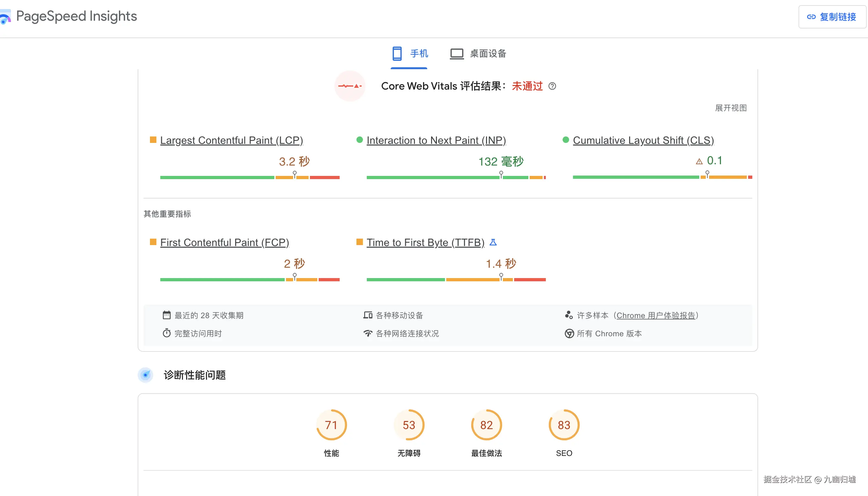This screenshot has width=868, height=496.
Task: Click the Core Web Vitals failed pulse icon
Action: tap(350, 86)
